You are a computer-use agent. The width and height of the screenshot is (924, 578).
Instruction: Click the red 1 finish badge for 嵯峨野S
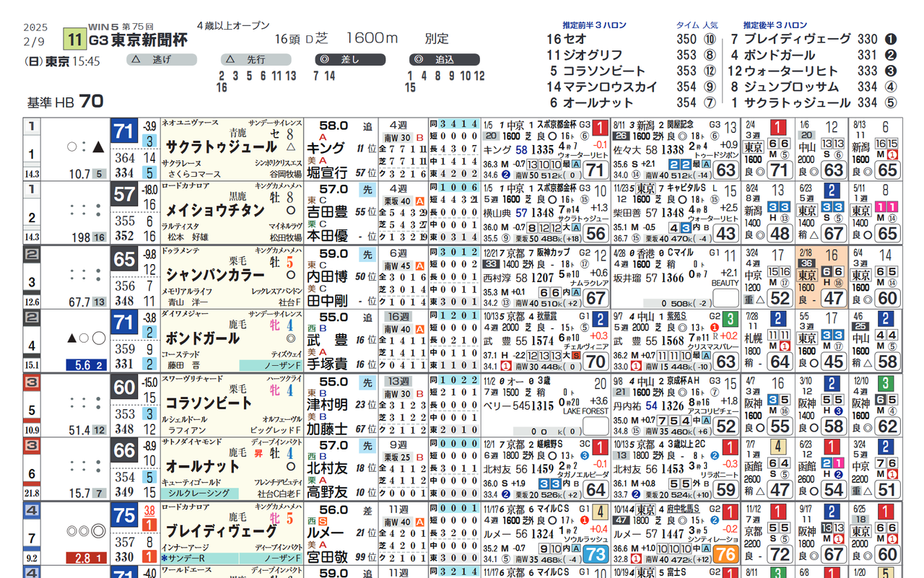pos(600,447)
